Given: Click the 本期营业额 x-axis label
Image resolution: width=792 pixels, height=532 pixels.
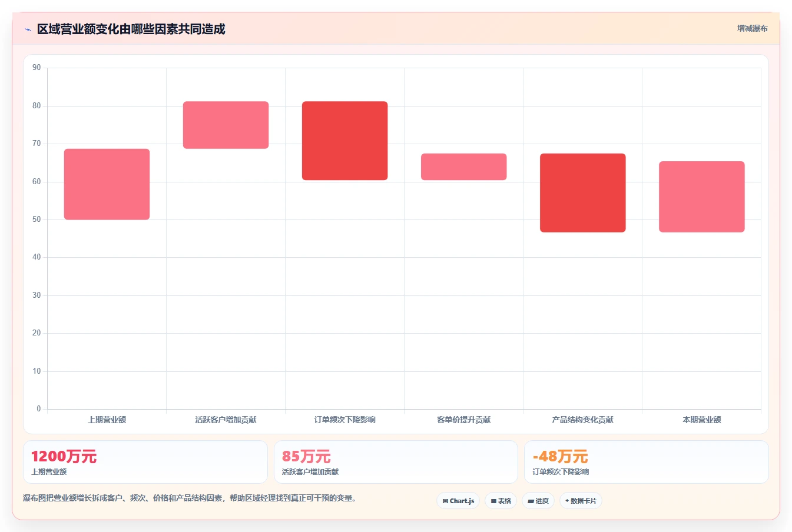Looking at the screenshot, I should [x=701, y=420].
